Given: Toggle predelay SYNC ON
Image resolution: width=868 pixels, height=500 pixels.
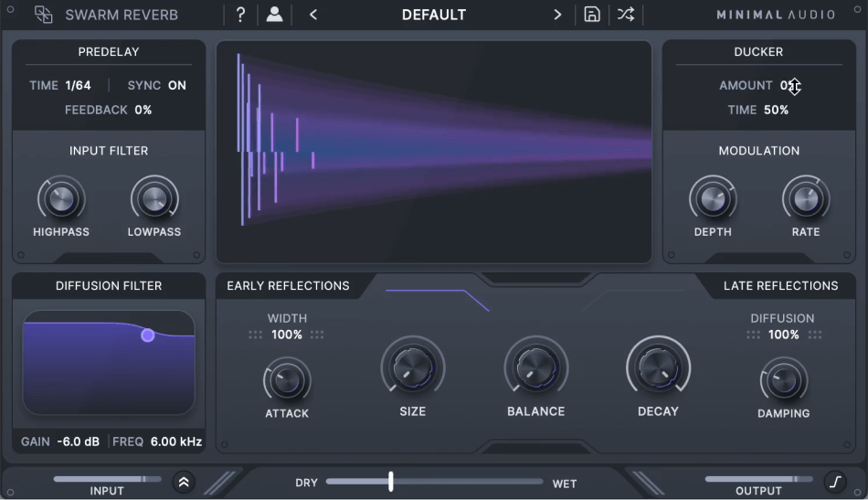Looking at the screenshot, I should click(x=177, y=85).
